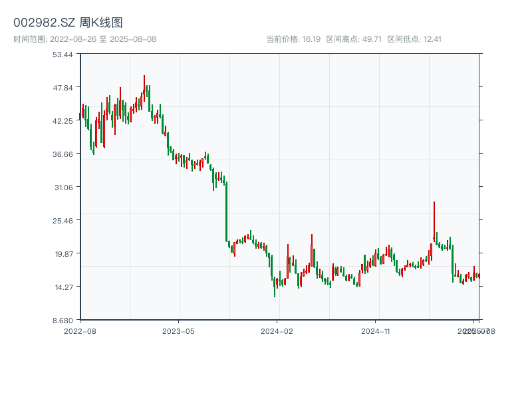The image size is (532, 399).
Task: Click the 区间高点 49.71 label
Action: [354, 39]
